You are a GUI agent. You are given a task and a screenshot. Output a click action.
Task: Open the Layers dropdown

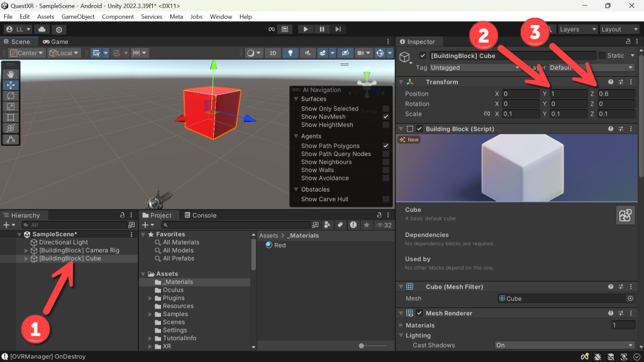[577, 29]
